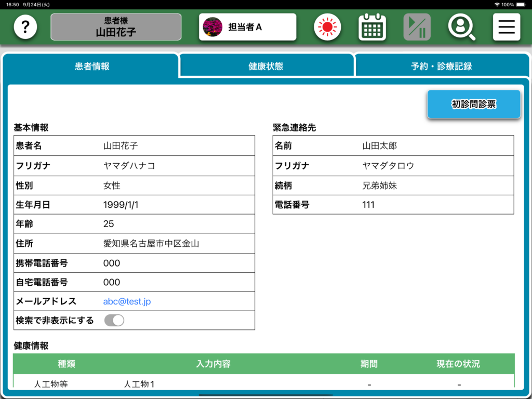The image size is (532, 399).
Task: Open the patient search magnifier icon
Action: click(461, 27)
